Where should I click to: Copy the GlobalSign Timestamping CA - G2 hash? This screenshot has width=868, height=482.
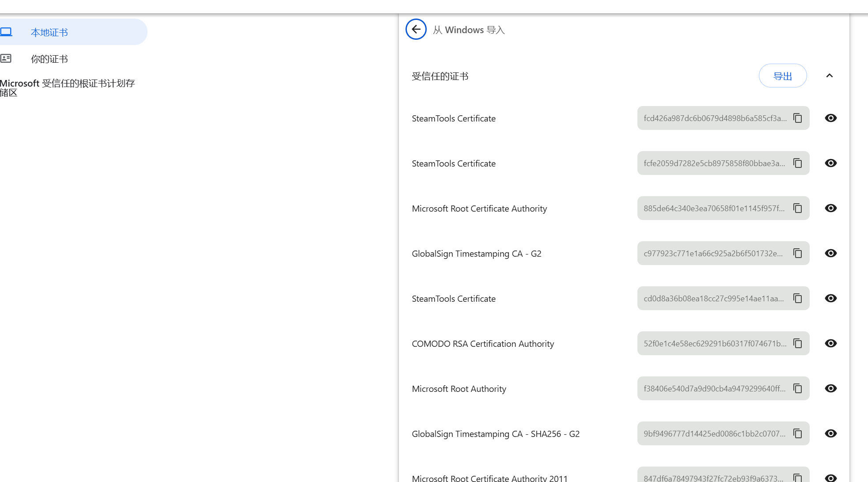pos(797,253)
